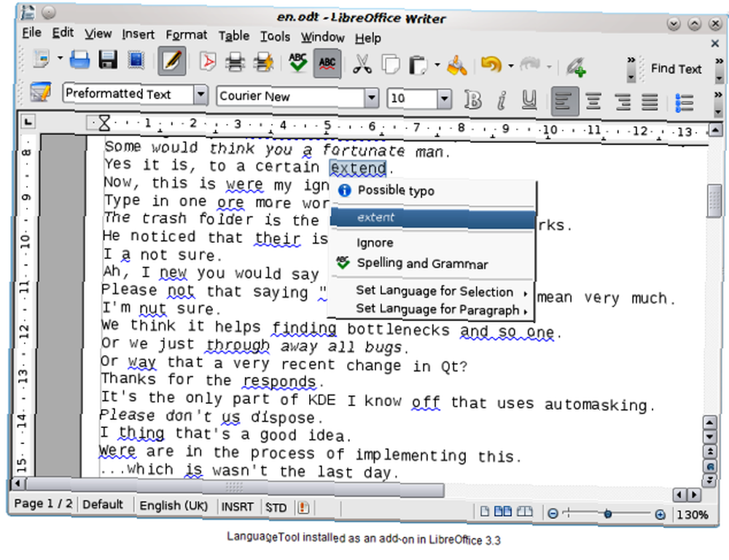Screen dimensions: 729x560
Task: Toggle AutoSpellcheck ABC button
Action: (x=327, y=63)
